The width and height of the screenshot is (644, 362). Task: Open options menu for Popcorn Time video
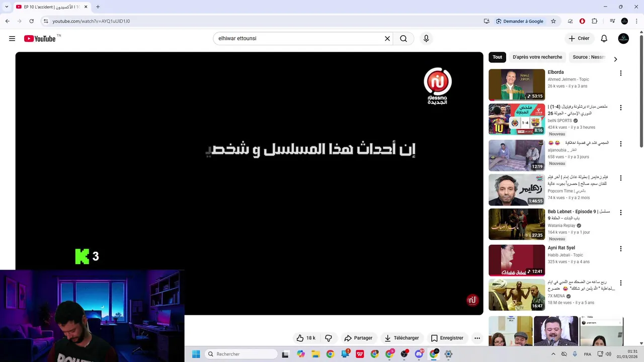tap(620, 178)
